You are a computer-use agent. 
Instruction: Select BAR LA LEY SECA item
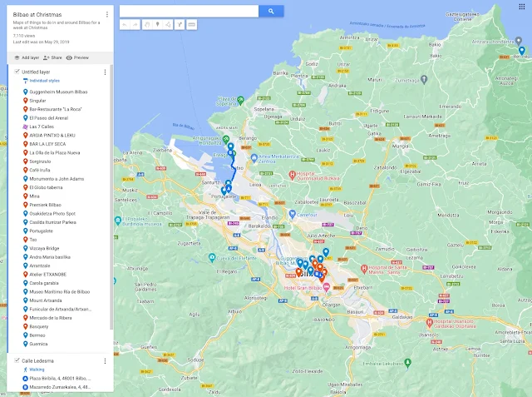pyautogui.click(x=47, y=144)
